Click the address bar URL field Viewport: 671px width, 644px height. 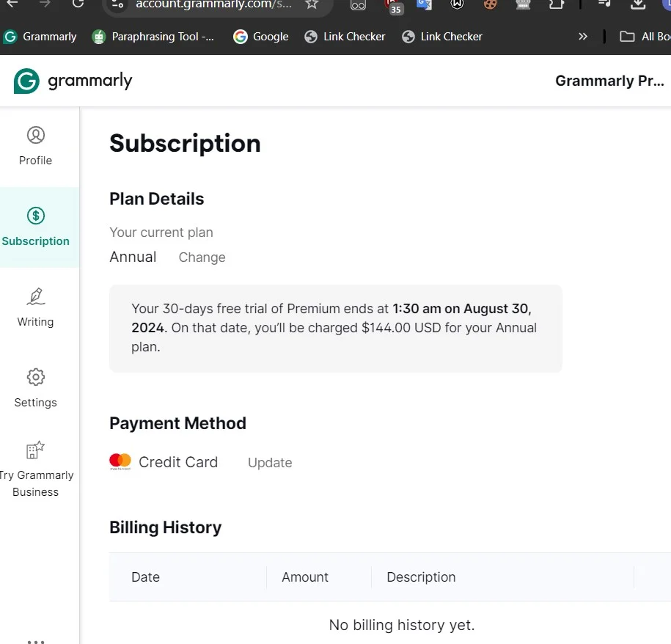[213, 4]
